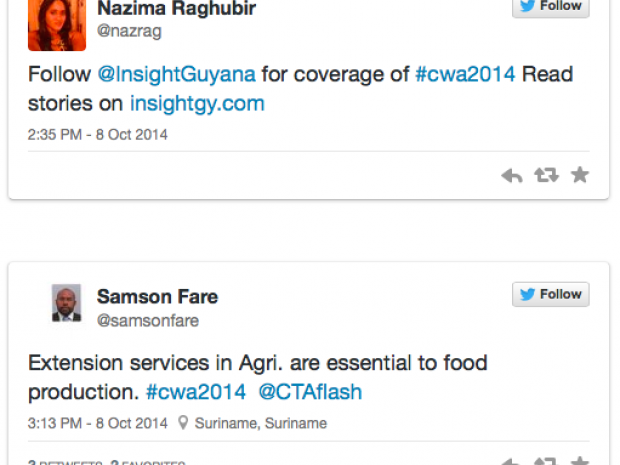Click the @samsonfare handle
Image resolution: width=620 pixels, height=465 pixels.
(147, 320)
